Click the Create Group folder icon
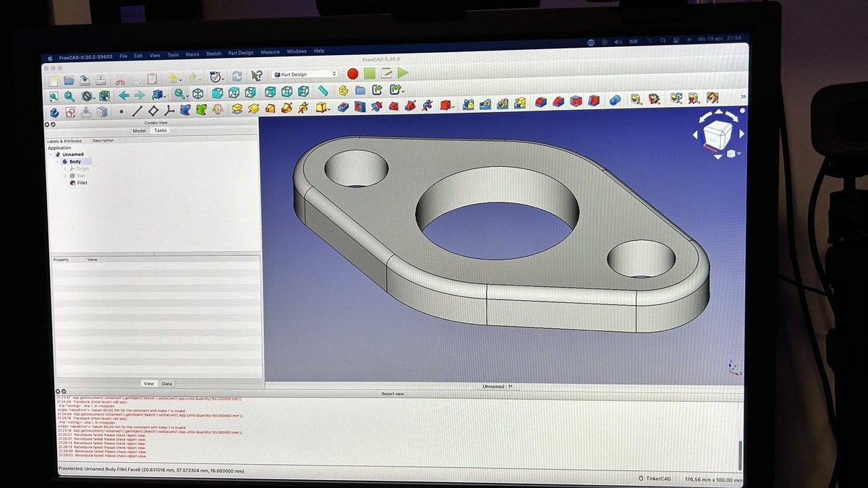The image size is (868, 488). tap(359, 91)
